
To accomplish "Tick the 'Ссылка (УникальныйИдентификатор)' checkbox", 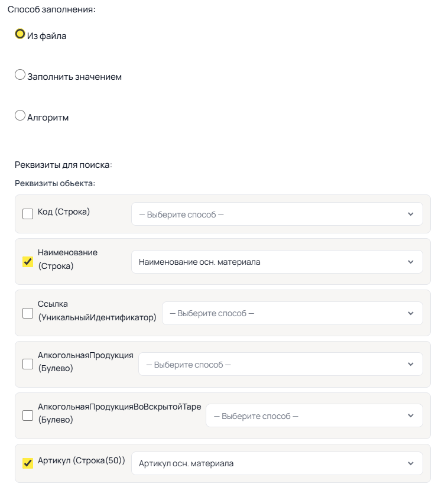I will [x=28, y=313].
